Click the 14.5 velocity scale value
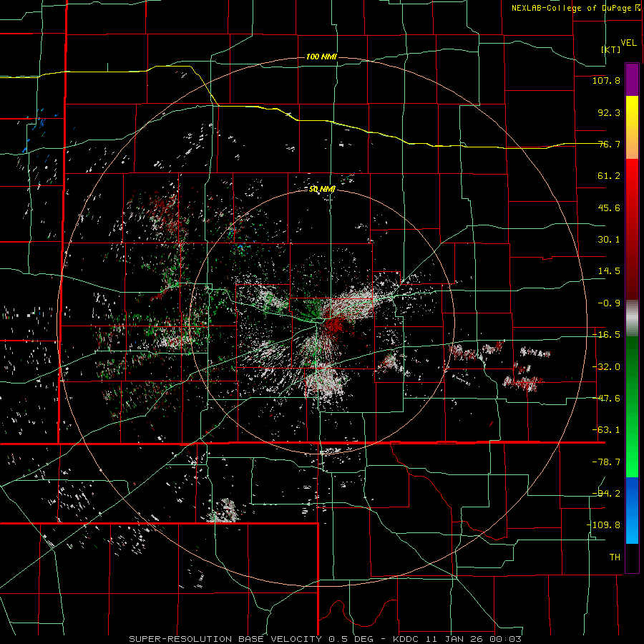The height and width of the screenshot is (644, 644). 609,271
